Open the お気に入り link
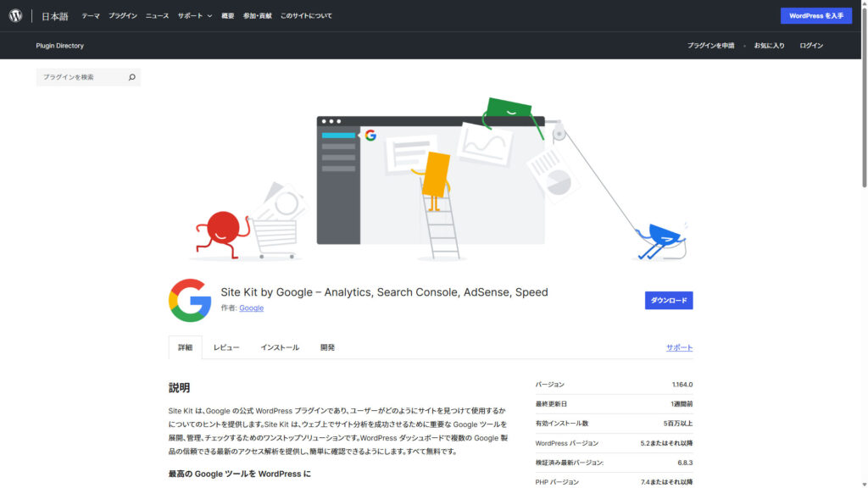Screen dimensions: 868x488 769,46
